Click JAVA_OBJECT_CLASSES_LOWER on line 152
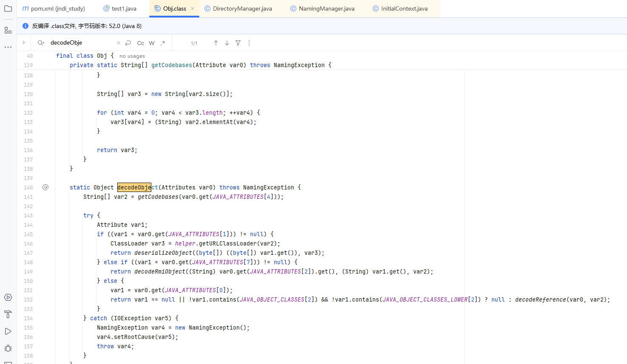Screen dimensions: 627x364 coord(425,299)
